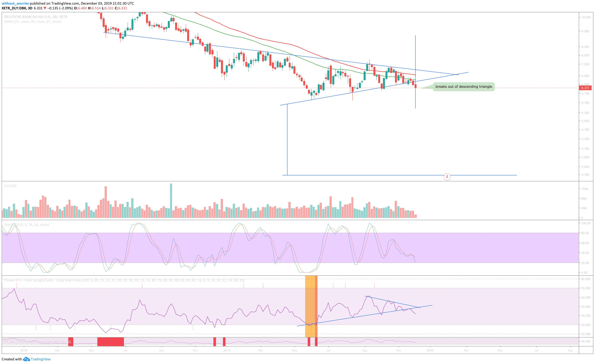Click the 2019 label on time axis
This screenshot has height=364, width=595.
point(227,350)
